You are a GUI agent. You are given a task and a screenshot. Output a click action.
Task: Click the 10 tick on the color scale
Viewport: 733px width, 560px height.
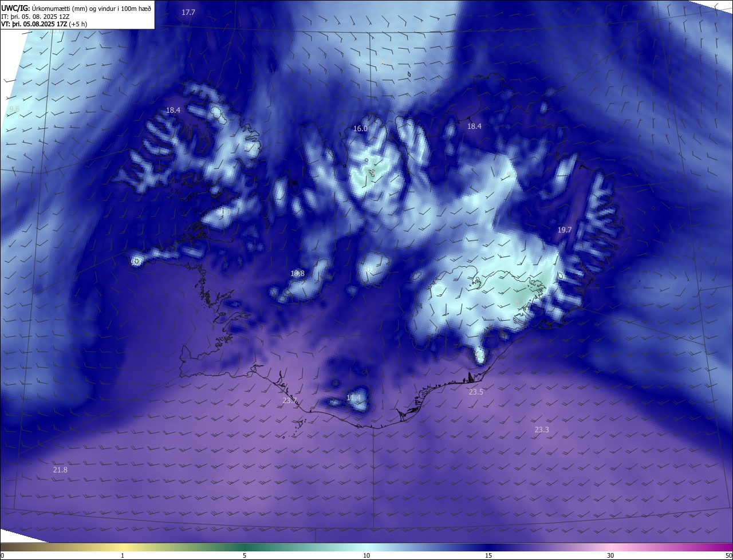point(366,555)
